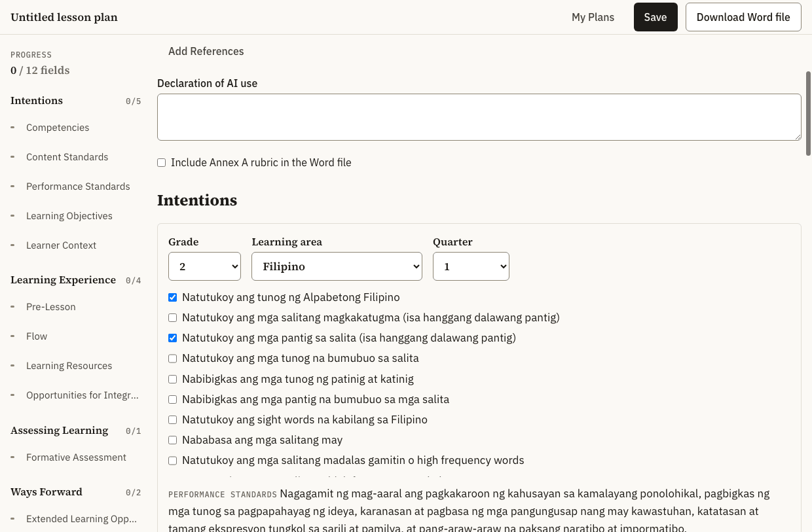Screen dimensions: 812x532
Task: Go to Competencies in sidebar
Action: click(58, 128)
